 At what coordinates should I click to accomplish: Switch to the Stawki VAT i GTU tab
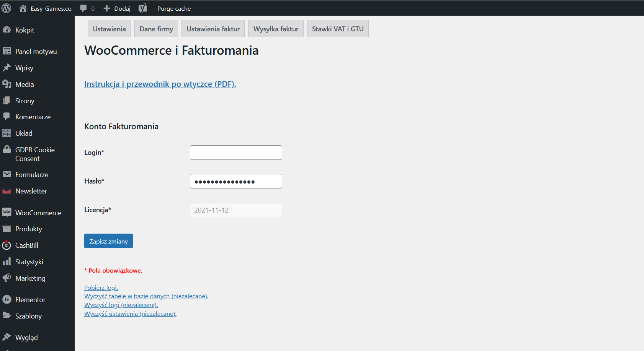[337, 29]
